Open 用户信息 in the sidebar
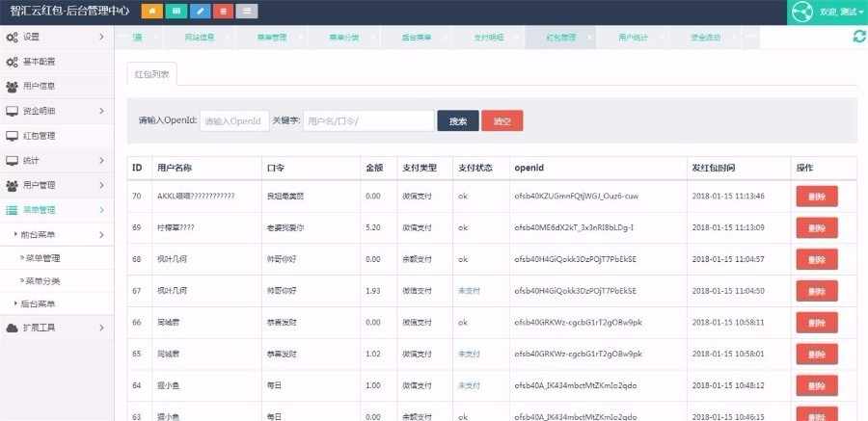The image size is (868, 421). pos(39,87)
